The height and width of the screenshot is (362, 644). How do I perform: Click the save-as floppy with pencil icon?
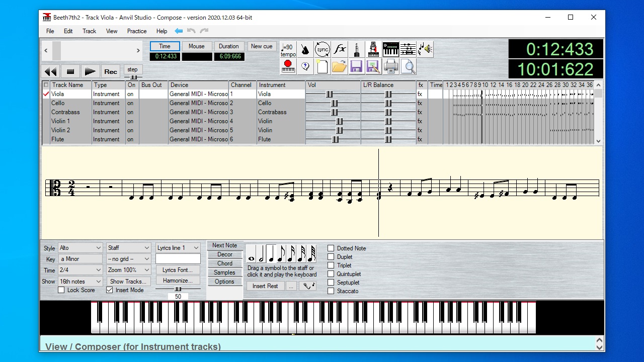pos(373,66)
